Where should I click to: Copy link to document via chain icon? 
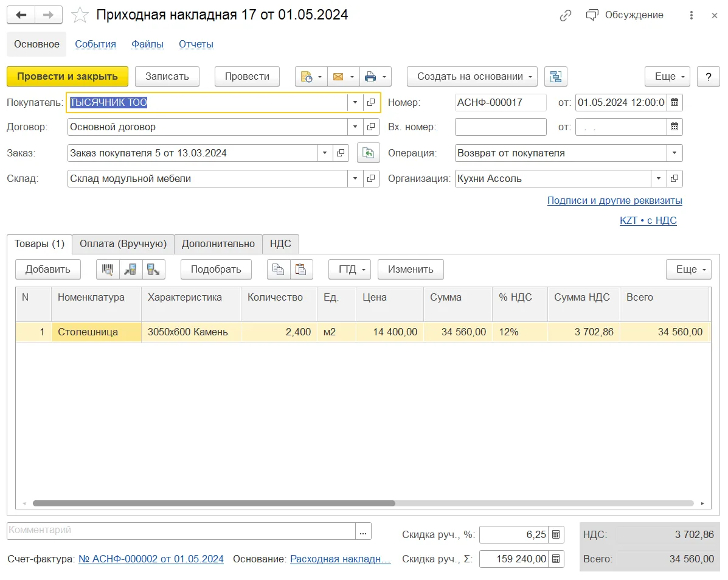[x=565, y=15]
